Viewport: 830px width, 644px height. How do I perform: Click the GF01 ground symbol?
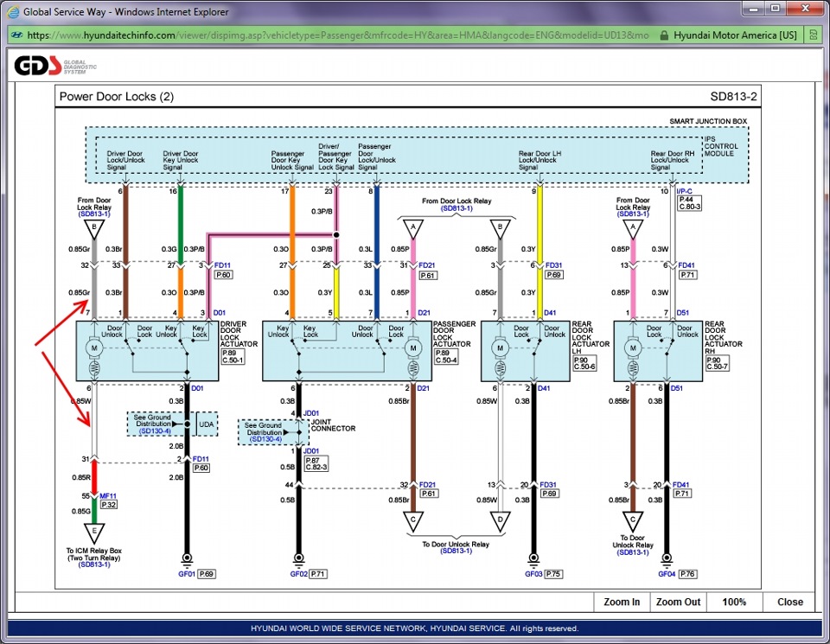[187, 559]
